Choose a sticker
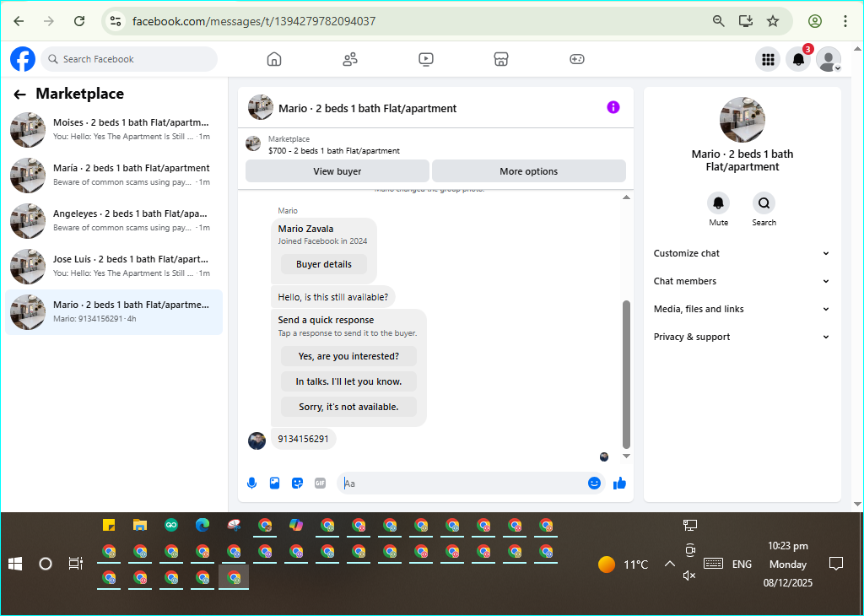This screenshot has width=864, height=616. (x=298, y=484)
